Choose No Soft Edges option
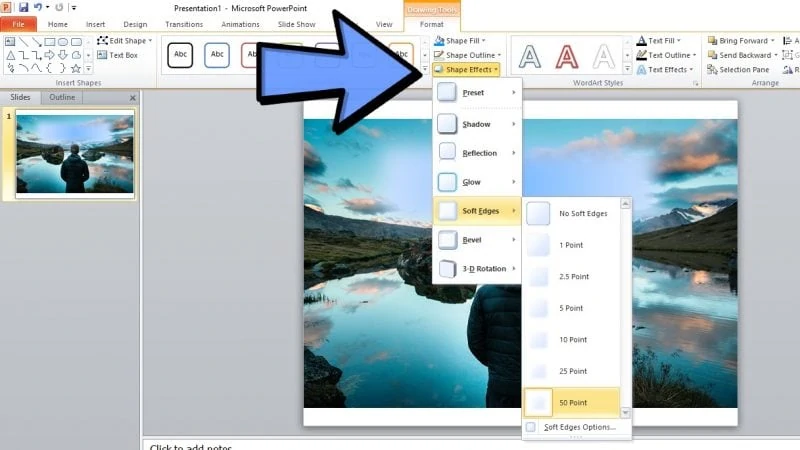800x450 pixels. (571, 213)
